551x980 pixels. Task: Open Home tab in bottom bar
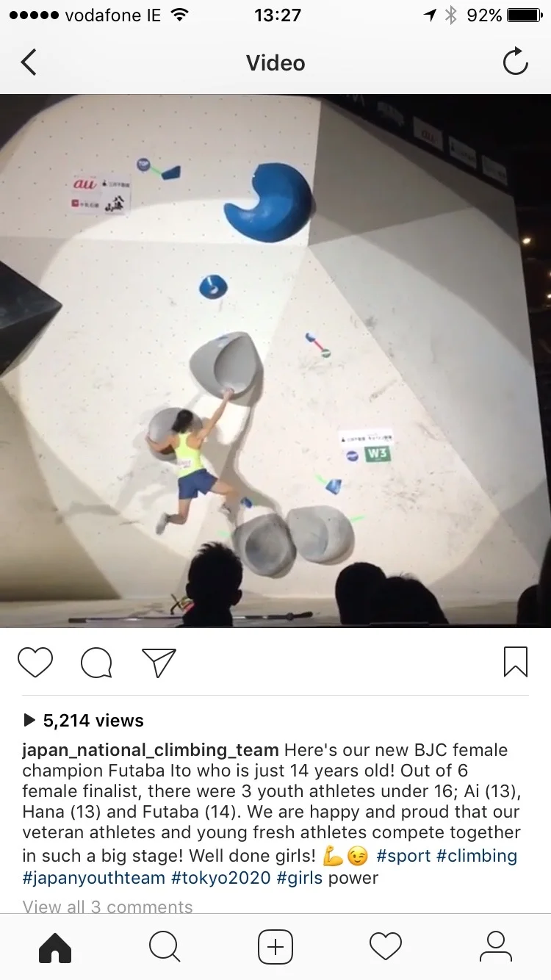(55, 946)
